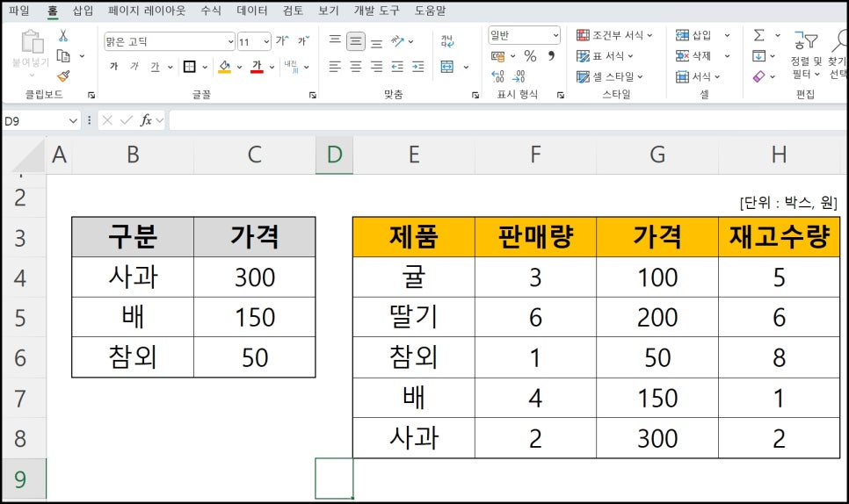The height and width of the screenshot is (504, 849).
Task: Click inside the formula bar input
Action: pyautogui.click(x=508, y=120)
